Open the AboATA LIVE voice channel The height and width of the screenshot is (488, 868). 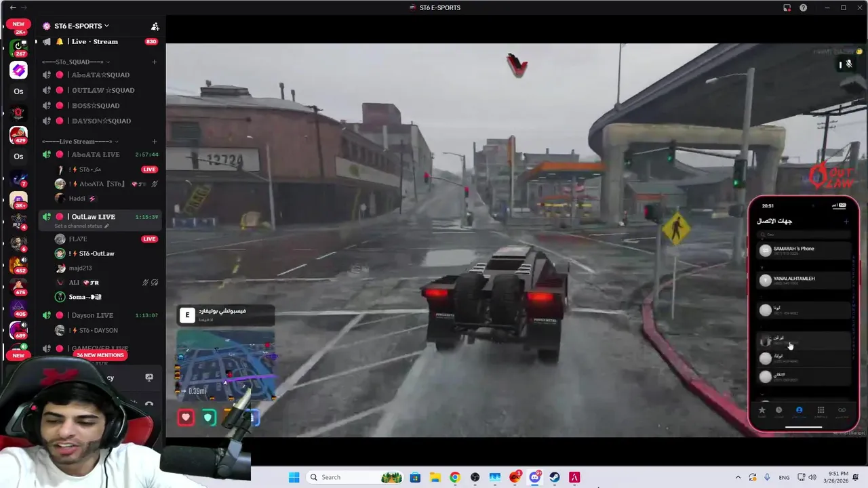tap(95, 155)
